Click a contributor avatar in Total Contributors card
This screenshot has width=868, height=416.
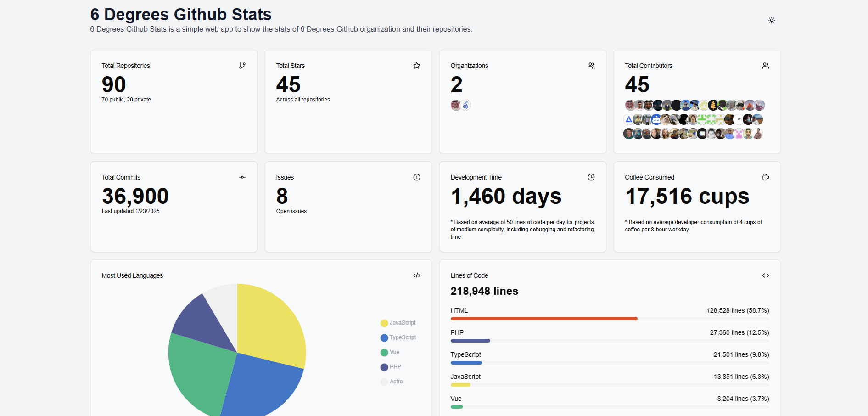(629, 105)
